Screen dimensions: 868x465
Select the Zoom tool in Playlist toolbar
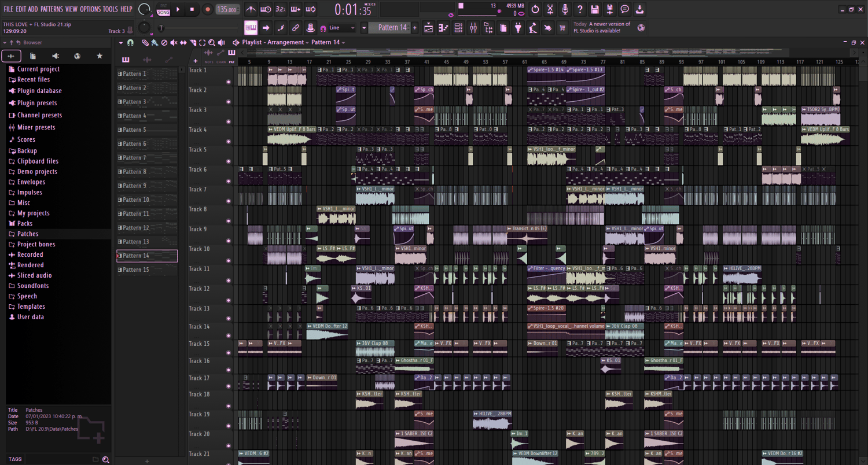coord(212,42)
